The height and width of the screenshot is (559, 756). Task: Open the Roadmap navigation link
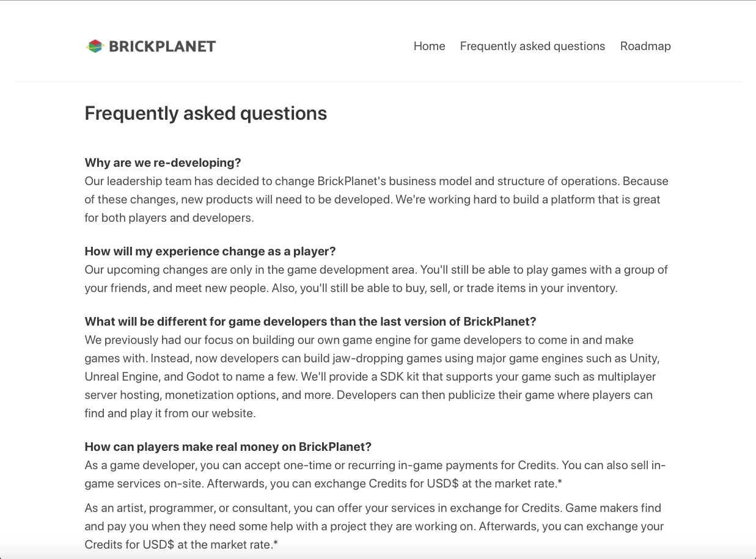pyautogui.click(x=645, y=46)
